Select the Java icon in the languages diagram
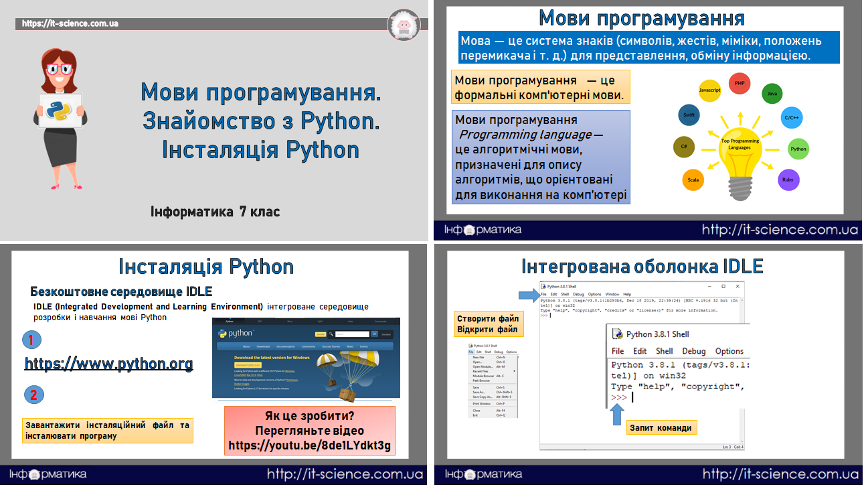 [772, 94]
